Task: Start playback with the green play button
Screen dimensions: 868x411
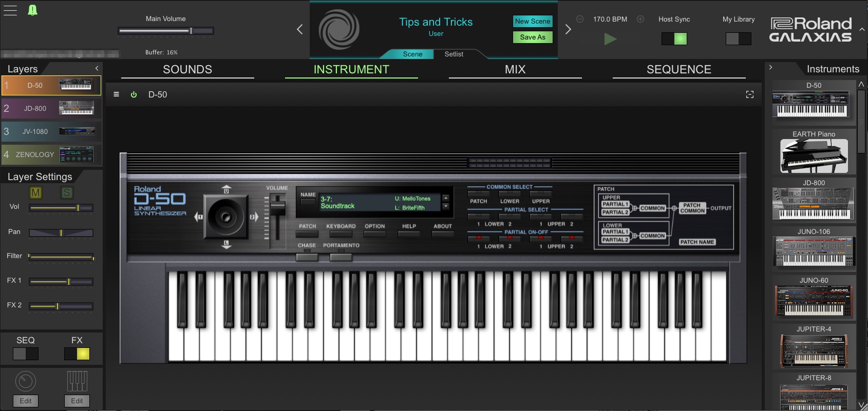Action: tap(610, 39)
